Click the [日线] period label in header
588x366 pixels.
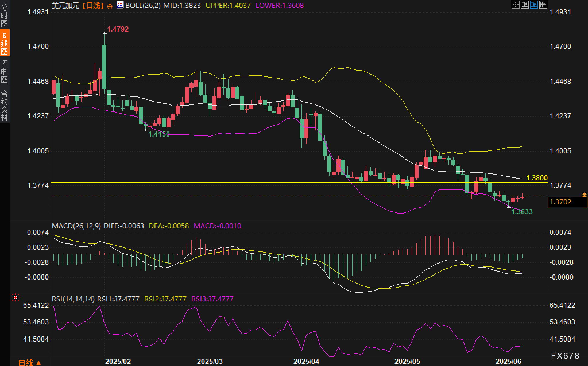pos(93,5)
